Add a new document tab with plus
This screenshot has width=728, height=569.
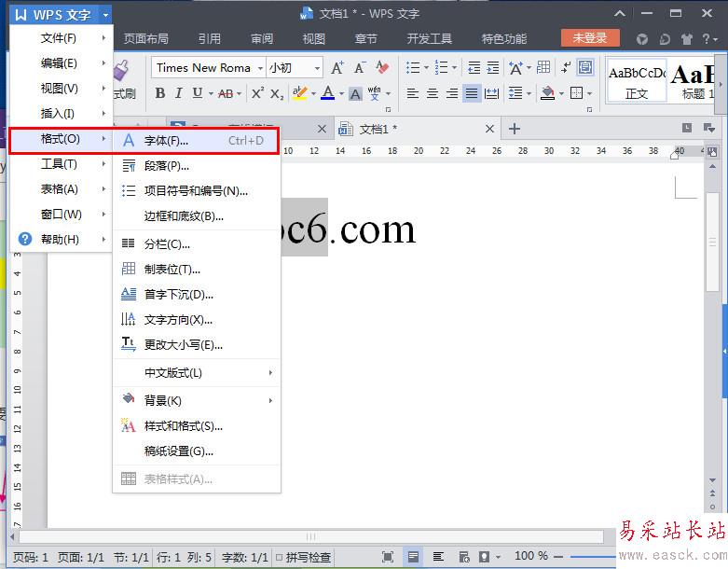514,129
